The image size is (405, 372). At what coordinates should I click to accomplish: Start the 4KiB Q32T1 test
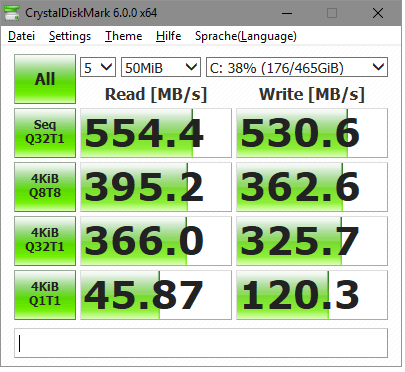pyautogui.click(x=45, y=241)
